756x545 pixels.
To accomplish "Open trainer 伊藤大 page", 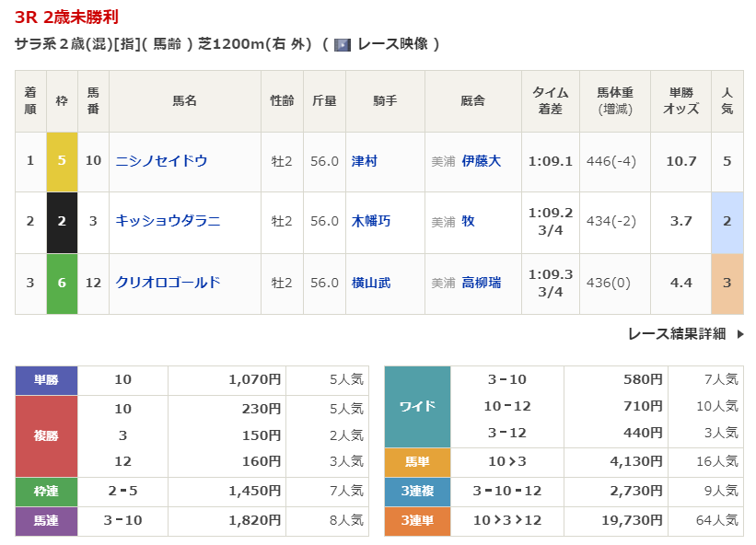I will 482,161.
